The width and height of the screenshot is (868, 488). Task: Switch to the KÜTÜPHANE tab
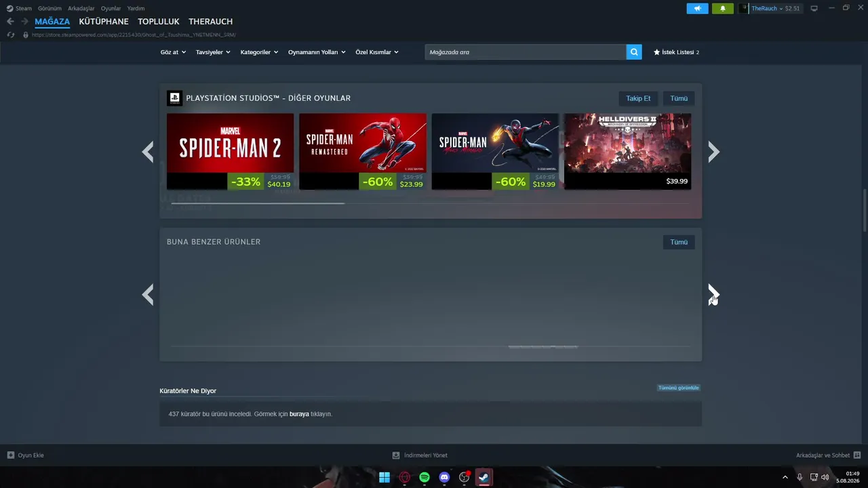[104, 22]
